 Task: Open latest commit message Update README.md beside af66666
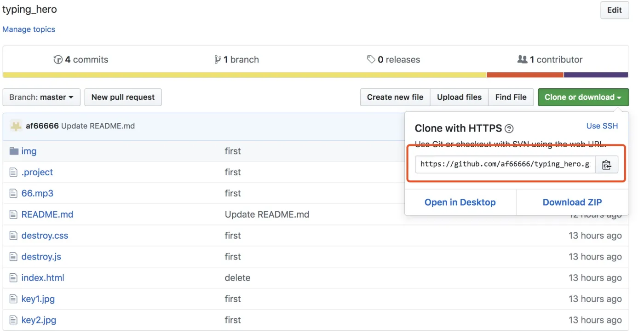[98, 126]
